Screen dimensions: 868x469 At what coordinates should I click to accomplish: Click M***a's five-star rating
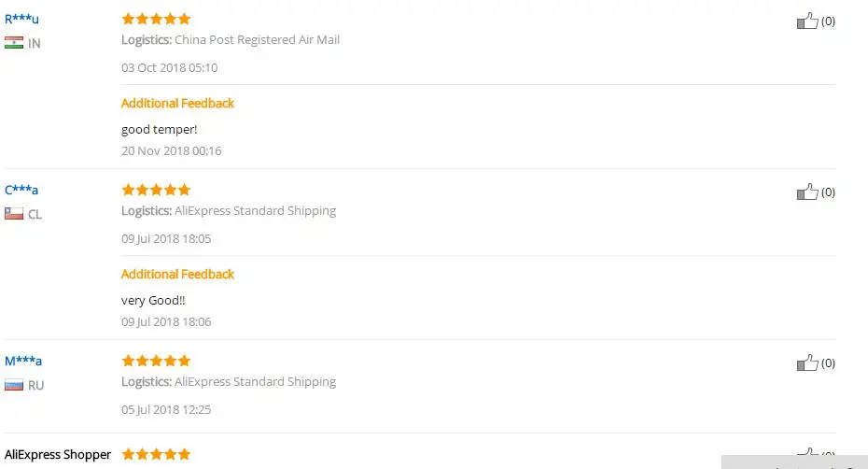tap(156, 361)
